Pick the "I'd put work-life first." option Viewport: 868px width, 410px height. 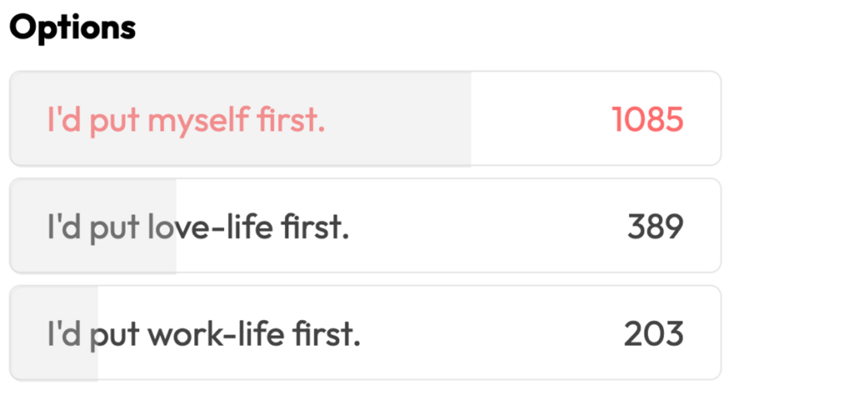click(x=365, y=333)
